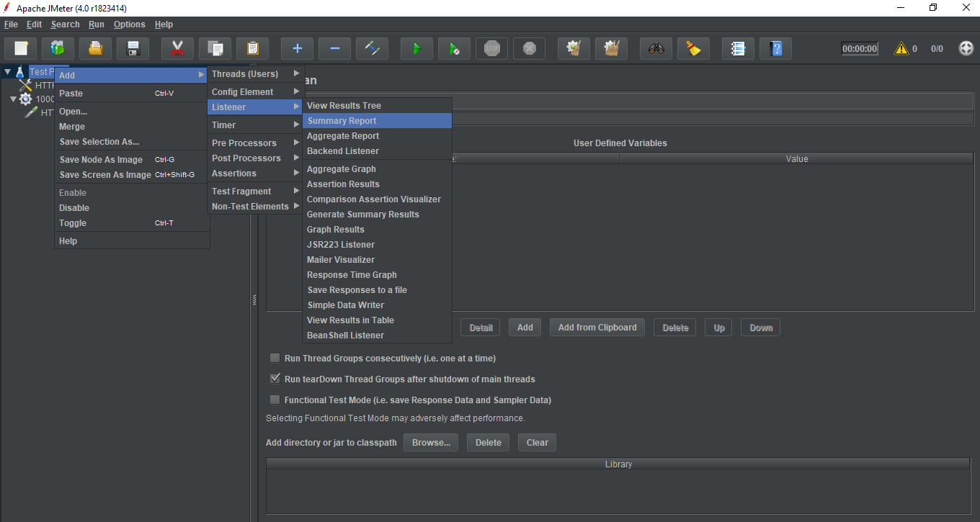Viewport: 980px width, 522px height.
Task: Click the Reset Search broom icon
Action: (x=693, y=49)
